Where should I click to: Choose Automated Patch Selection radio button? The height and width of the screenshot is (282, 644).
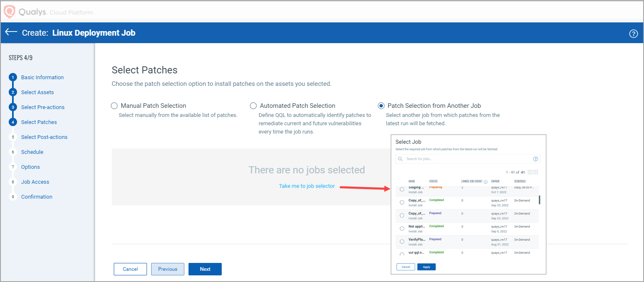tap(253, 106)
